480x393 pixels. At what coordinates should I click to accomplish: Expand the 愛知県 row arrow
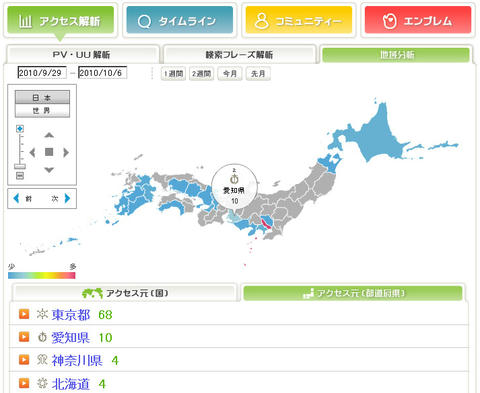point(24,337)
